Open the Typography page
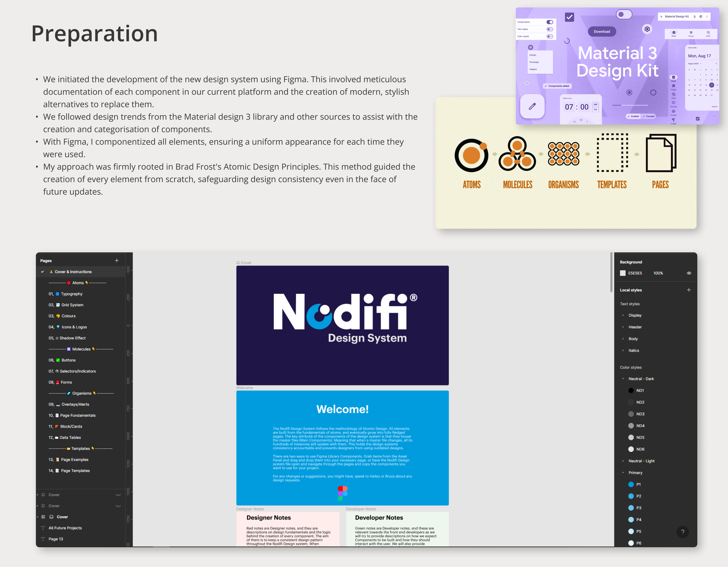 71,294
